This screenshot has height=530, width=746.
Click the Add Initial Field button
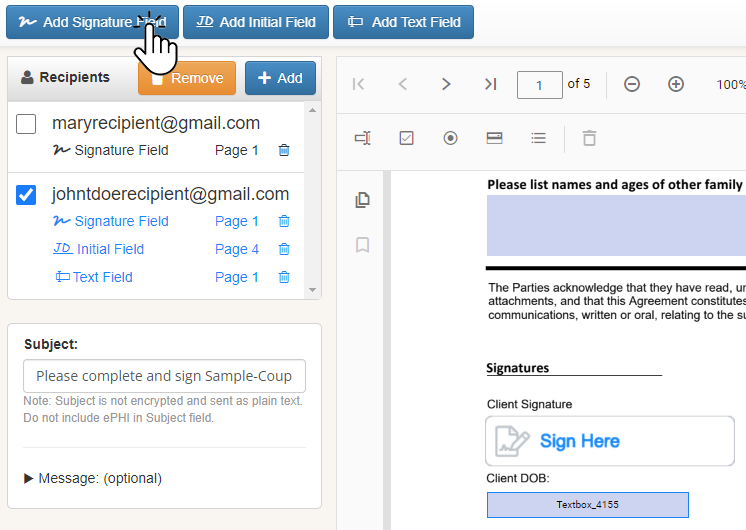(256, 22)
